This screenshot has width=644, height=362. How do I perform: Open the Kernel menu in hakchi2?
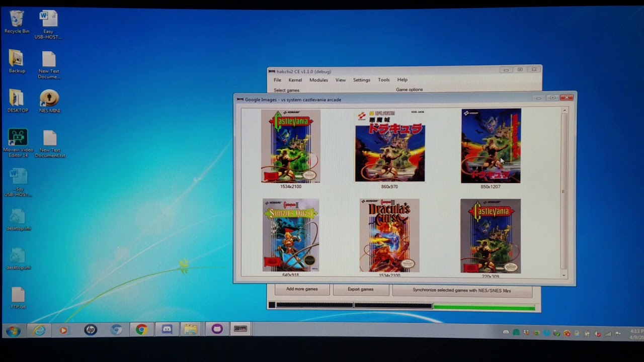click(x=295, y=80)
